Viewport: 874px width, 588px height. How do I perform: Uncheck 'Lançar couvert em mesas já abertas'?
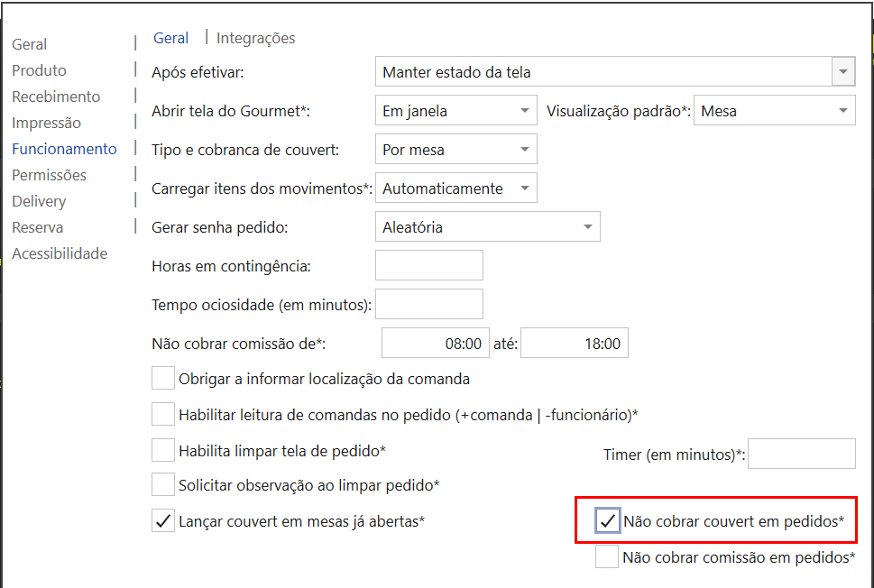[x=163, y=521]
